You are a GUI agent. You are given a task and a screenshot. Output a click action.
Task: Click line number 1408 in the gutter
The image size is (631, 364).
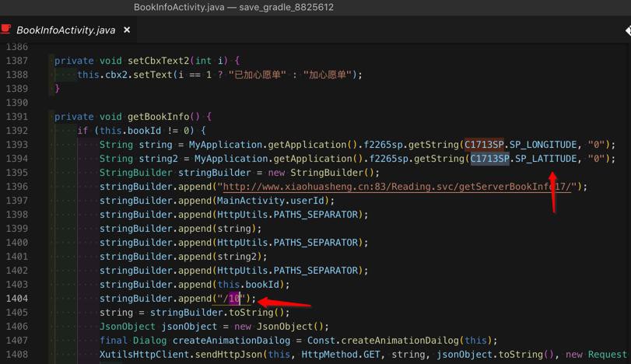click(17, 355)
